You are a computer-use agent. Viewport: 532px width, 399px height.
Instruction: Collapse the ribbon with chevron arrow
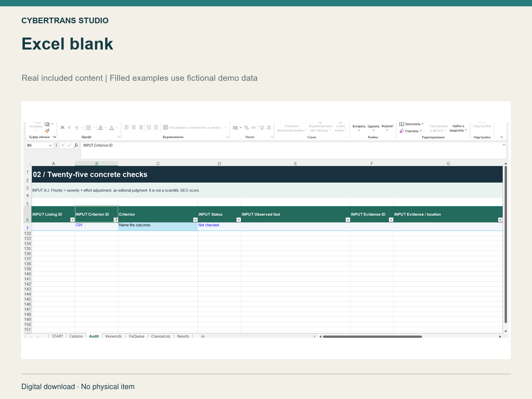(x=502, y=137)
